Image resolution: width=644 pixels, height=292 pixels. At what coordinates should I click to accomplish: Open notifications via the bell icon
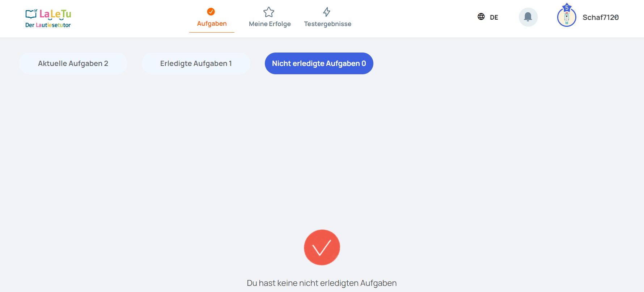[x=528, y=17]
